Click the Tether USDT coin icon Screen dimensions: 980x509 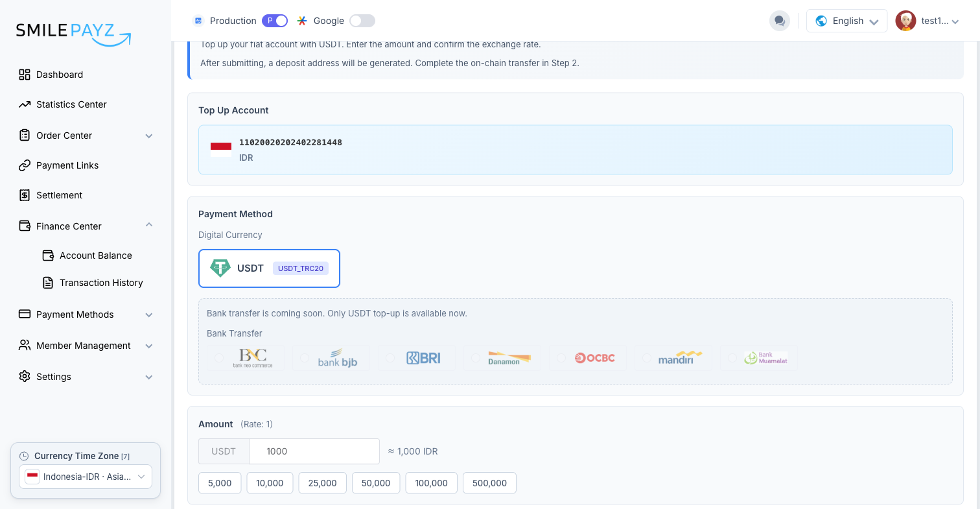(220, 268)
